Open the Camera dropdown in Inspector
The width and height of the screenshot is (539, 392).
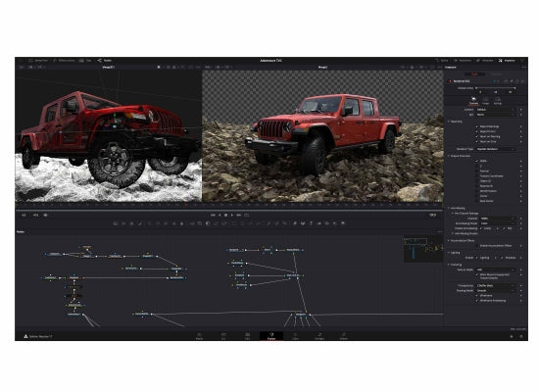[495, 110]
